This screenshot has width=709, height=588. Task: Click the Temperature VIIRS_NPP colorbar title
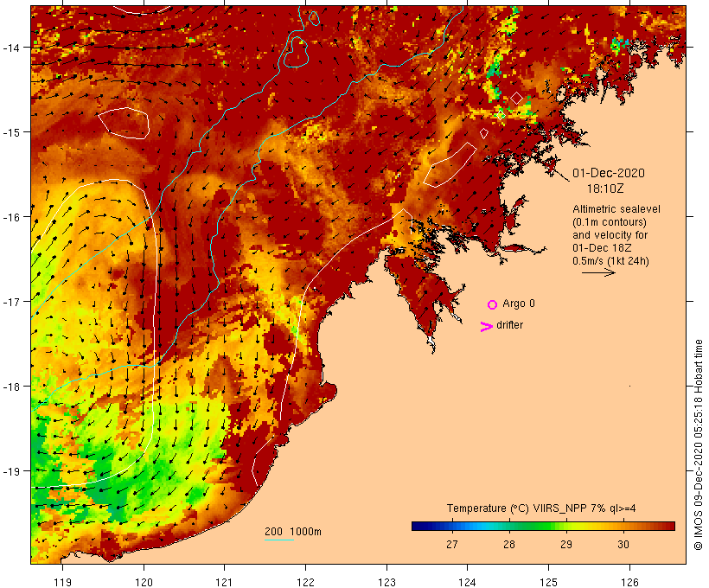coord(541,508)
